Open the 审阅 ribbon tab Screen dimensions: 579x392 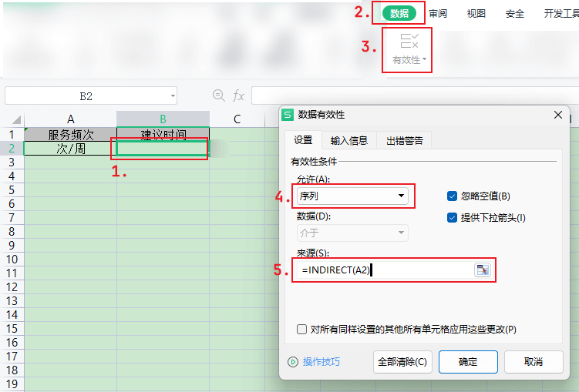pyautogui.click(x=438, y=13)
